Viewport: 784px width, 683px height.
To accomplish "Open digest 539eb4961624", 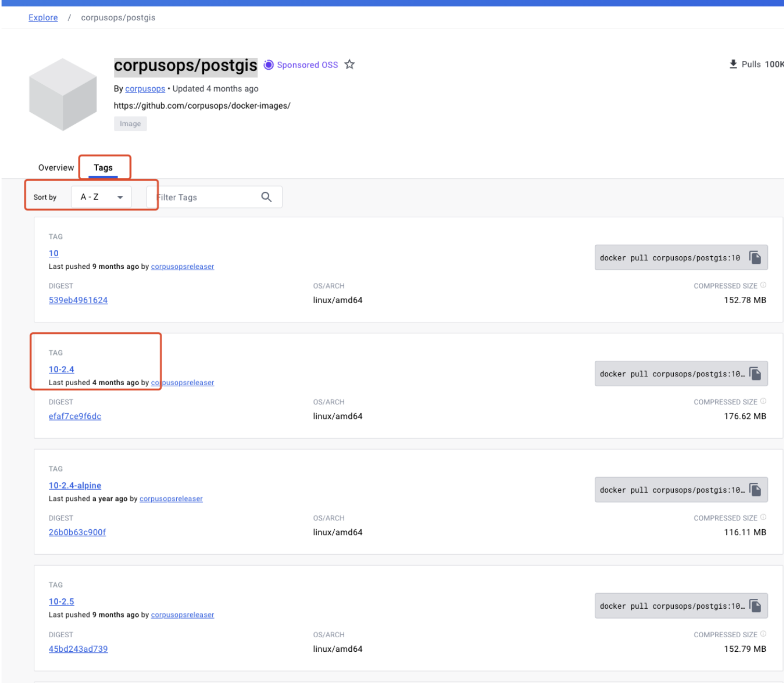I will [x=78, y=300].
